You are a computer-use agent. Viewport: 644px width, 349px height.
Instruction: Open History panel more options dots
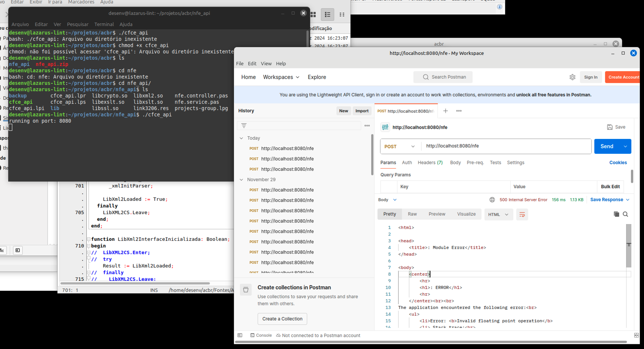[x=367, y=126]
